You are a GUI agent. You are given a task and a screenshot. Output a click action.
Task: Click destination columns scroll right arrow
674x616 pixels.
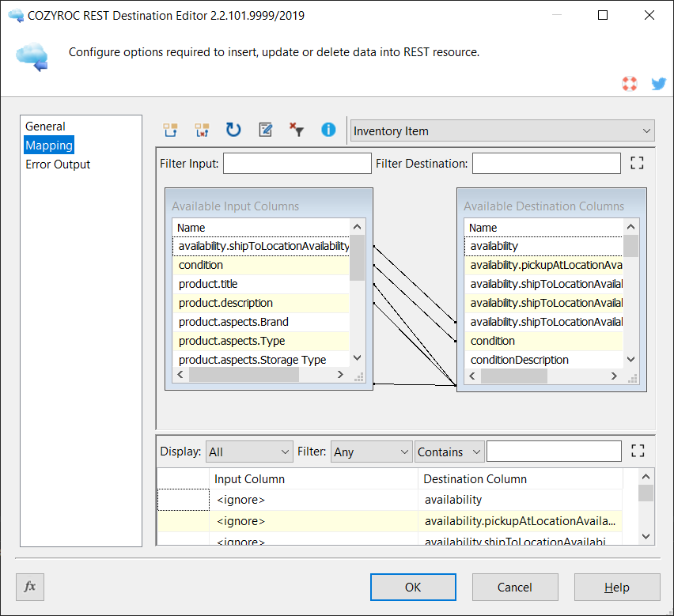(614, 376)
